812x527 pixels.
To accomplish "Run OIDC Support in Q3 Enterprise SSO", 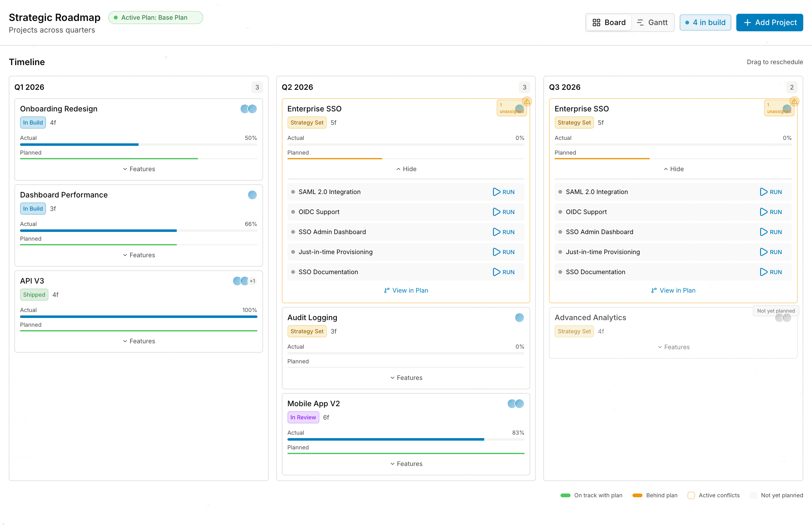I will pos(771,212).
